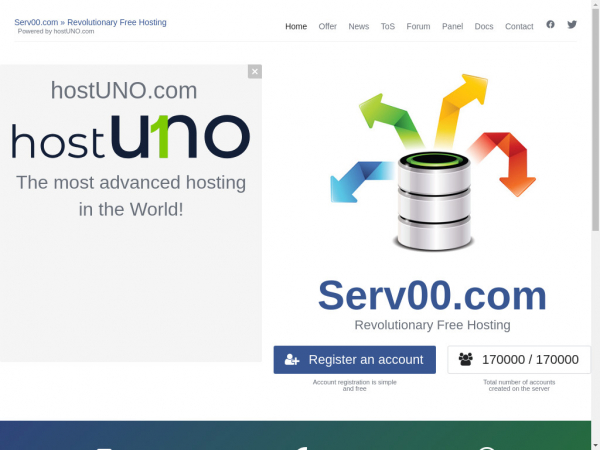Click the 170000 / 170000 accounts counter

pyautogui.click(x=519, y=360)
